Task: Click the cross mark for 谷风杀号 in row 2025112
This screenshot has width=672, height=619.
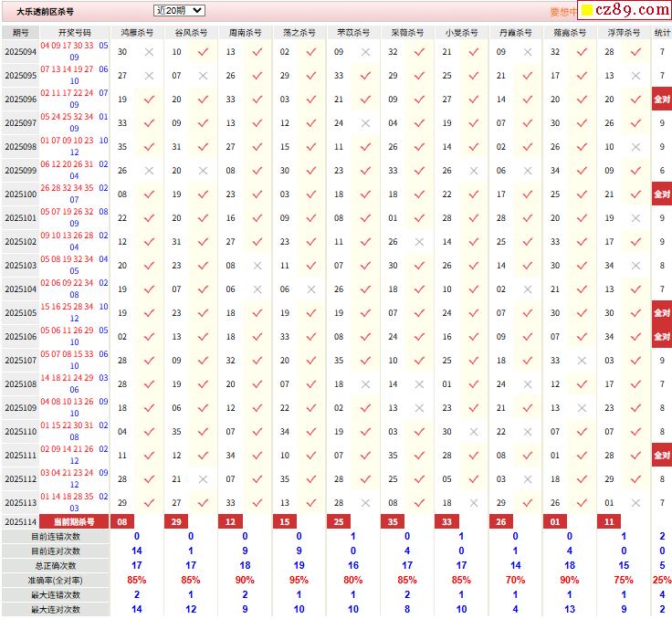Action: coord(203,479)
